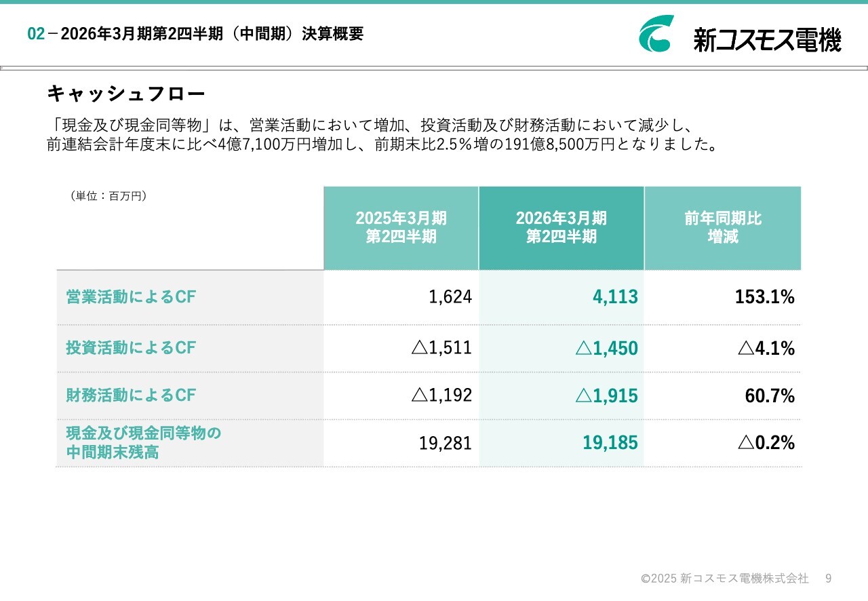Viewport: 868px width, 601px height.
Task: Click the 4,113 operating CF value
Action: (x=615, y=297)
